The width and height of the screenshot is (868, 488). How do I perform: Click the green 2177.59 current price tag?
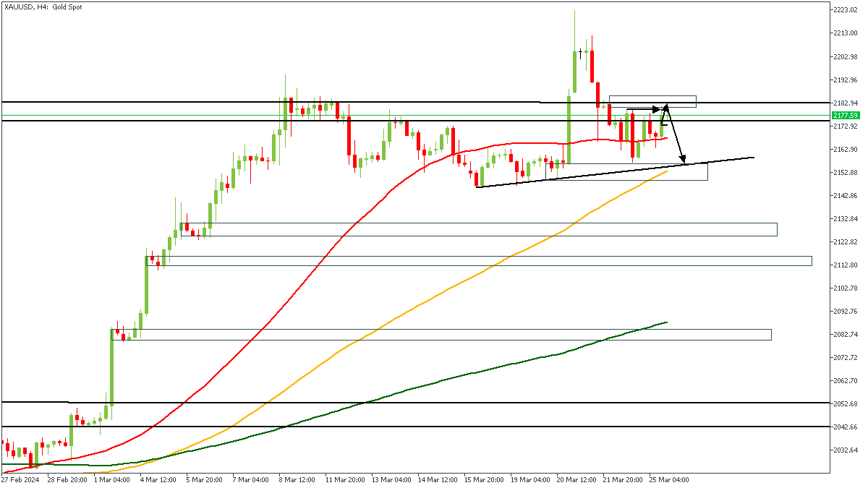point(845,115)
